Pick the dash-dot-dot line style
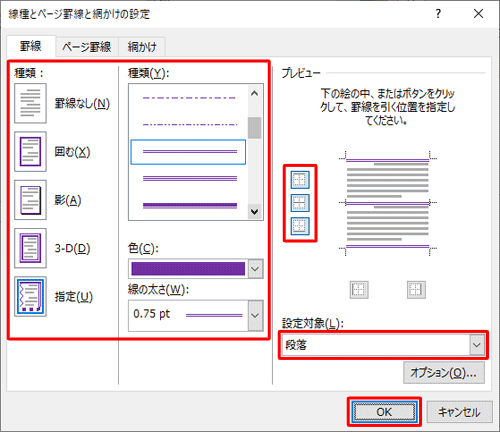Screen dimensions: 500x432 (x=189, y=125)
